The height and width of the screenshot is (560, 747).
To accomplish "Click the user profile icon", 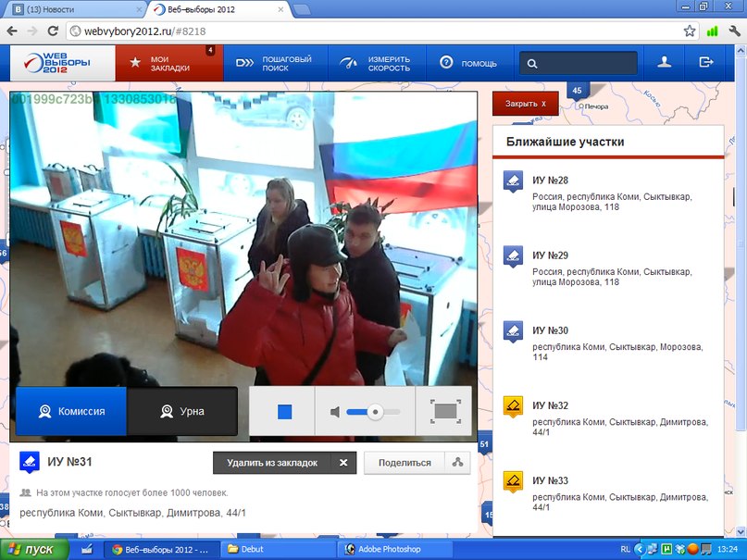I will click(x=664, y=63).
